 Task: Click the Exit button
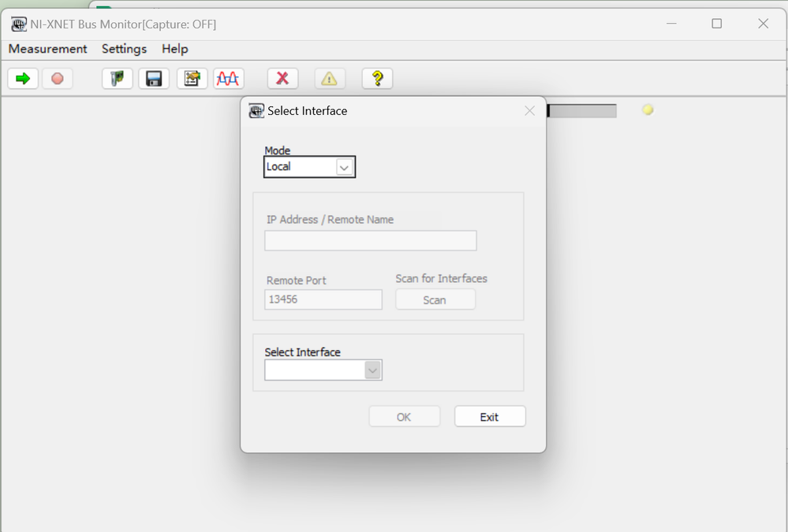tap(490, 416)
